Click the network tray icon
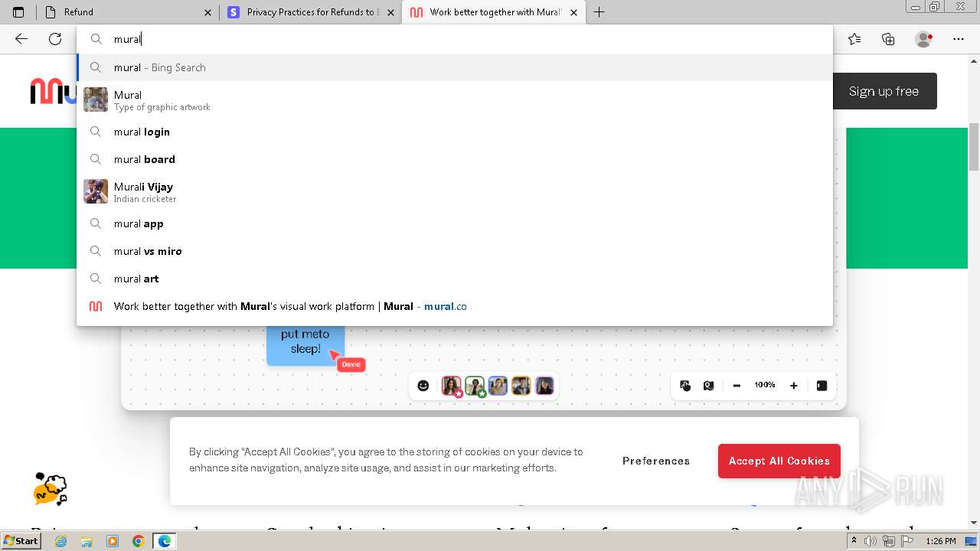This screenshot has width=980, height=551. tap(888, 541)
